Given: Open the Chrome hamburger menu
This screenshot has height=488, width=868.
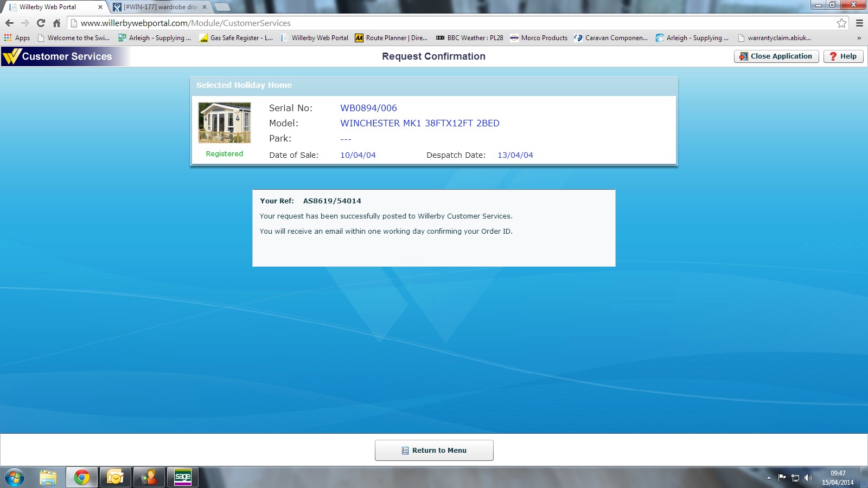Looking at the screenshot, I should (859, 23).
